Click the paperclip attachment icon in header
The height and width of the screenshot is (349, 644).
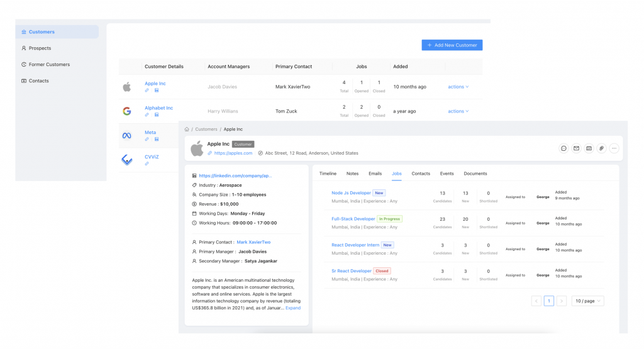pos(601,148)
